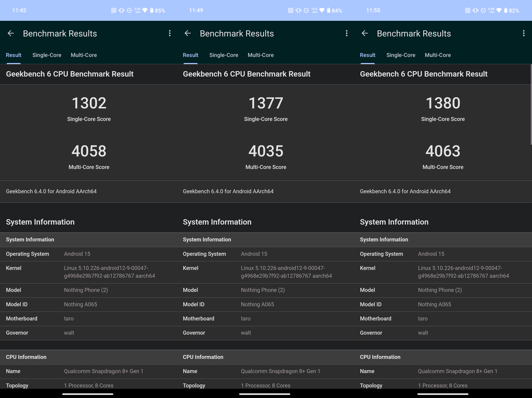Image resolution: width=532 pixels, height=398 pixels.
Task: Tap the 1302 Single-Core Score value
Action: [89, 103]
